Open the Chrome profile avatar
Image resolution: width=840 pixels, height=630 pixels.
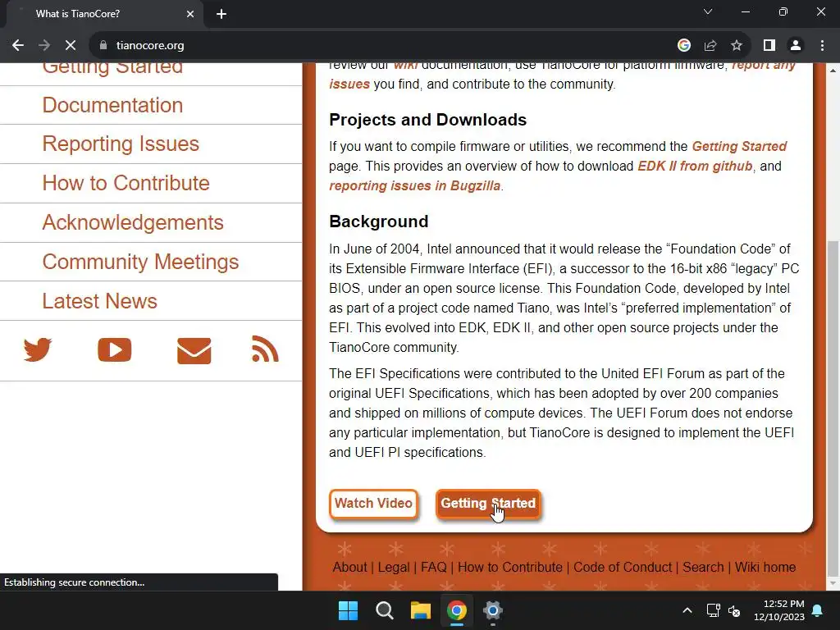click(796, 46)
